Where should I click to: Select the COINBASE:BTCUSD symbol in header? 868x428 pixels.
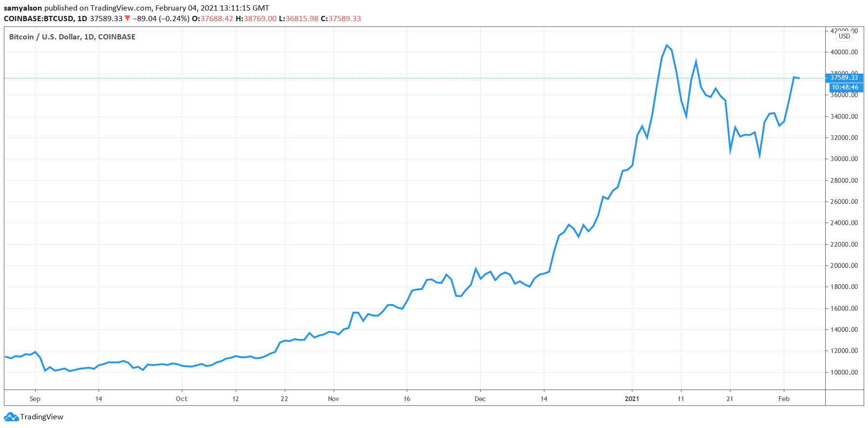click(38, 19)
